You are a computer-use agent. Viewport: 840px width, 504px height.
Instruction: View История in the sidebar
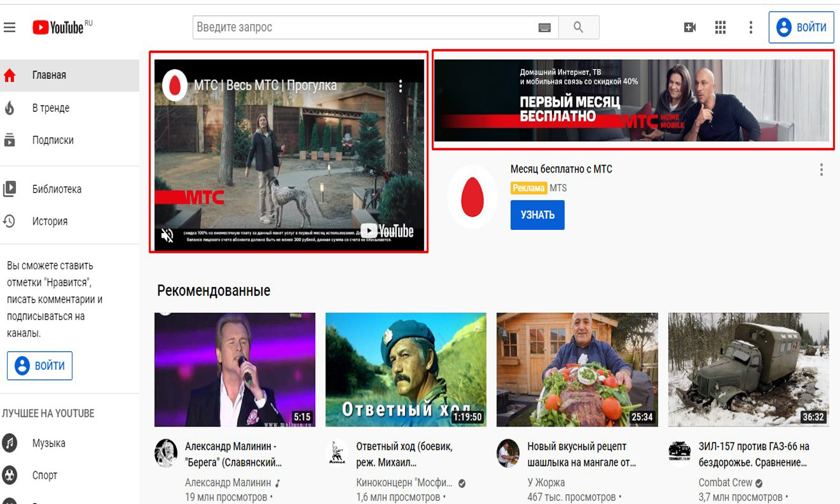point(50,221)
